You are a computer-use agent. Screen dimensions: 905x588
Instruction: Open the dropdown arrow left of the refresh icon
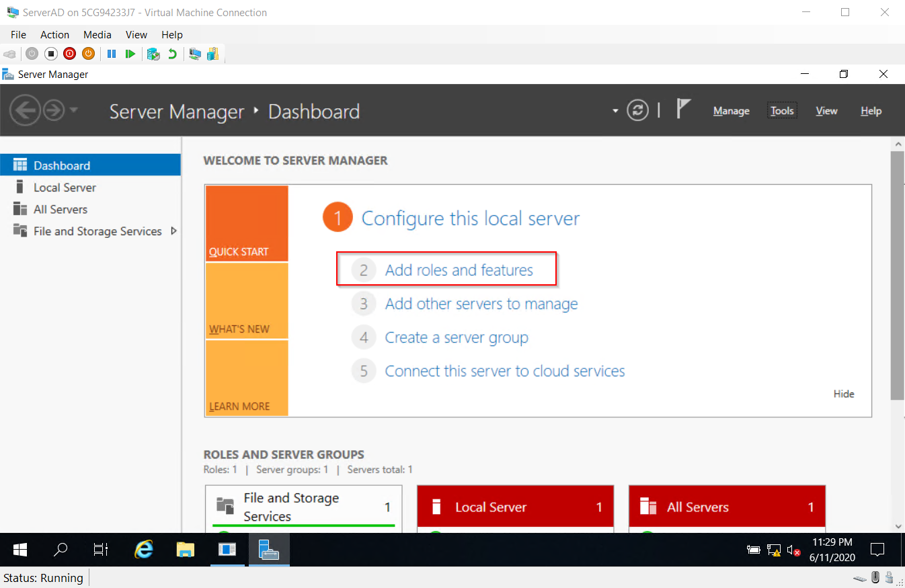(x=615, y=110)
